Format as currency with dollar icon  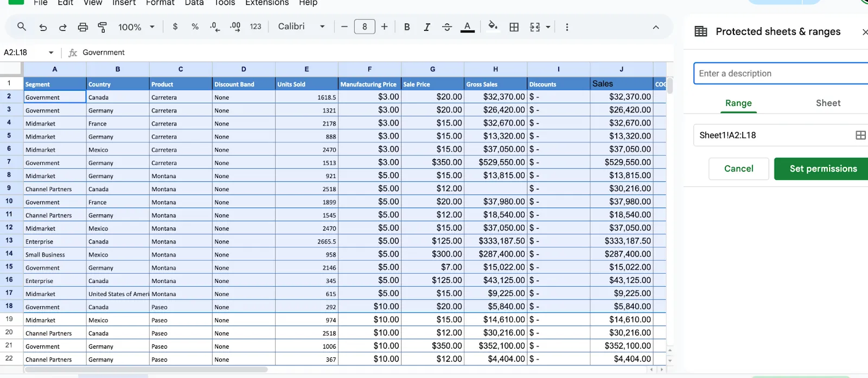click(x=175, y=27)
